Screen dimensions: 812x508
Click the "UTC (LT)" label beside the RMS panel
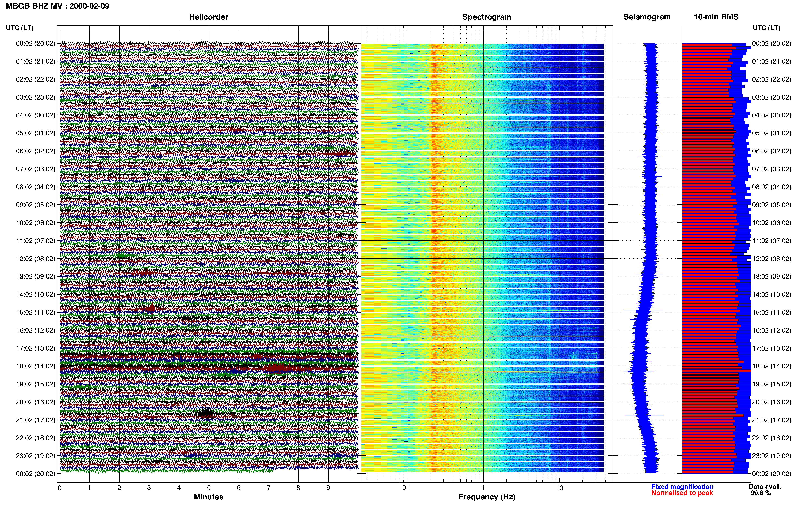tap(766, 28)
